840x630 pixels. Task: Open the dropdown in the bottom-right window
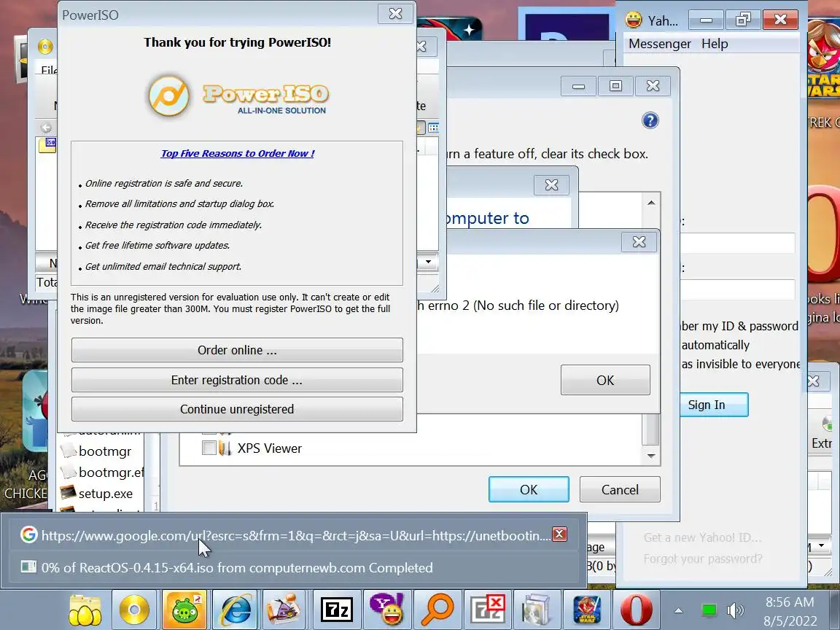tap(821, 546)
